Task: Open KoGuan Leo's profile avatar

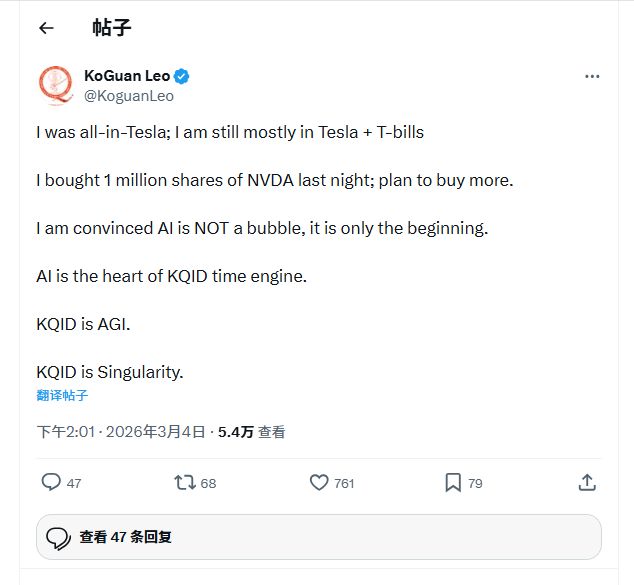Action: [x=55, y=85]
